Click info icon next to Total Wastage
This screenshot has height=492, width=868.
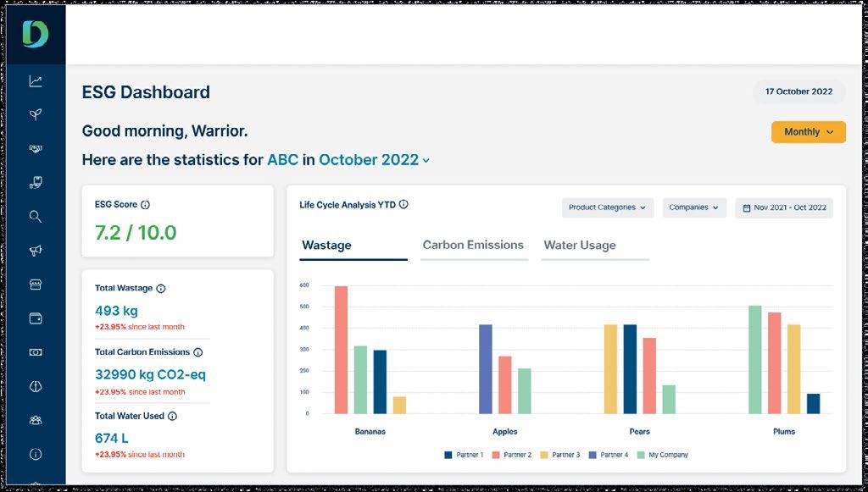click(x=161, y=289)
